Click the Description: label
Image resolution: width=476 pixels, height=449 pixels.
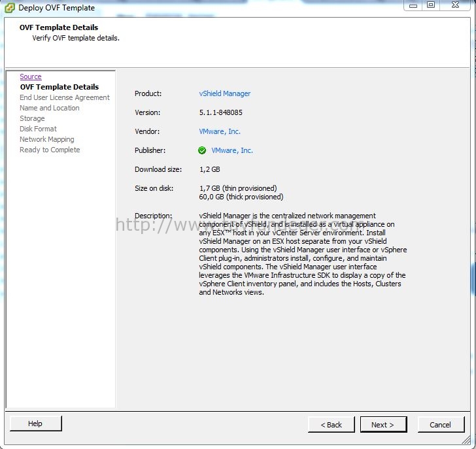[x=153, y=216]
